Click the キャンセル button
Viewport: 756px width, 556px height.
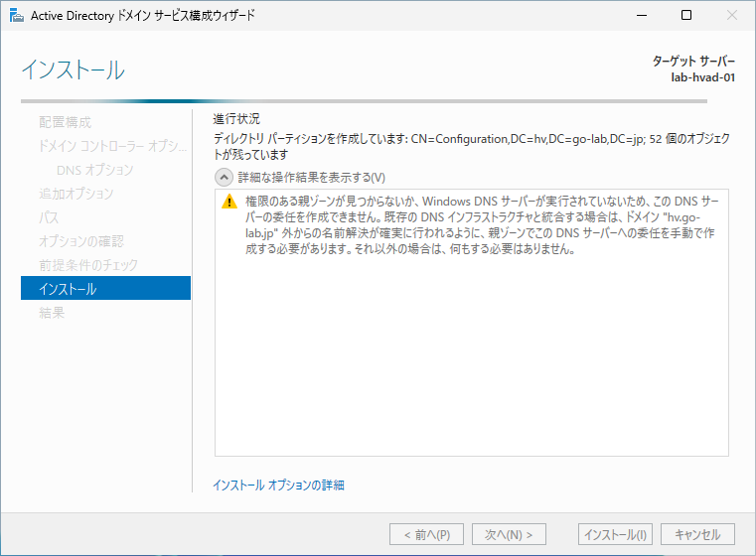click(697, 534)
